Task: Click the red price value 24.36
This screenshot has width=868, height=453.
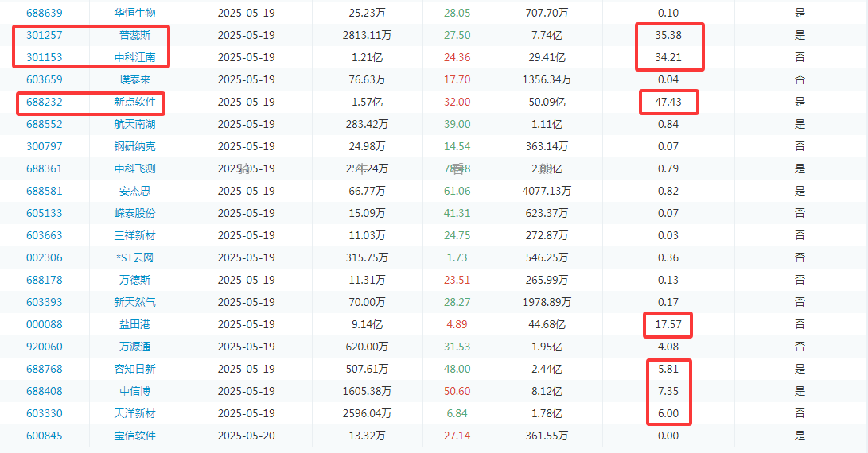Action: pos(457,57)
